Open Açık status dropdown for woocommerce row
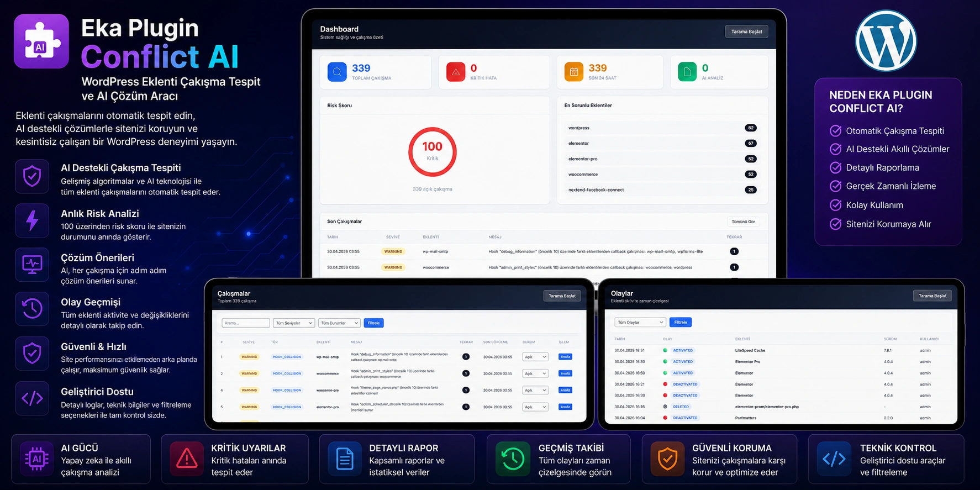The width and height of the screenshot is (980, 490). pos(535,373)
